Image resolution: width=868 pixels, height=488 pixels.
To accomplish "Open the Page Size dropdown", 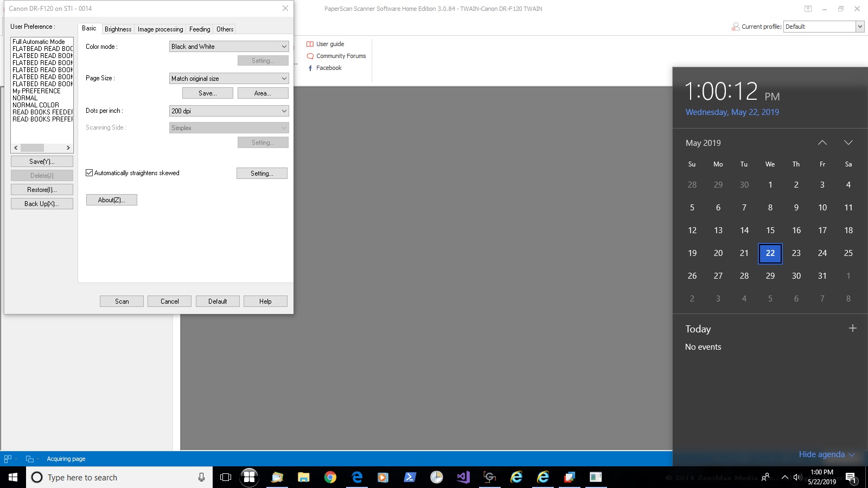I will 229,79.
